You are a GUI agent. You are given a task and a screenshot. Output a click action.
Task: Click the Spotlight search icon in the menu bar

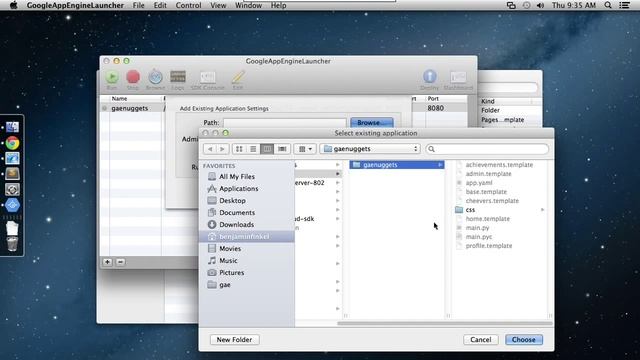(608, 5)
